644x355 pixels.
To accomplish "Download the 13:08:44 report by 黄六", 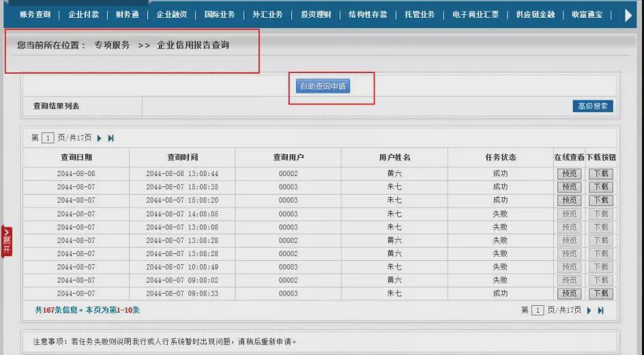I will [x=601, y=174].
